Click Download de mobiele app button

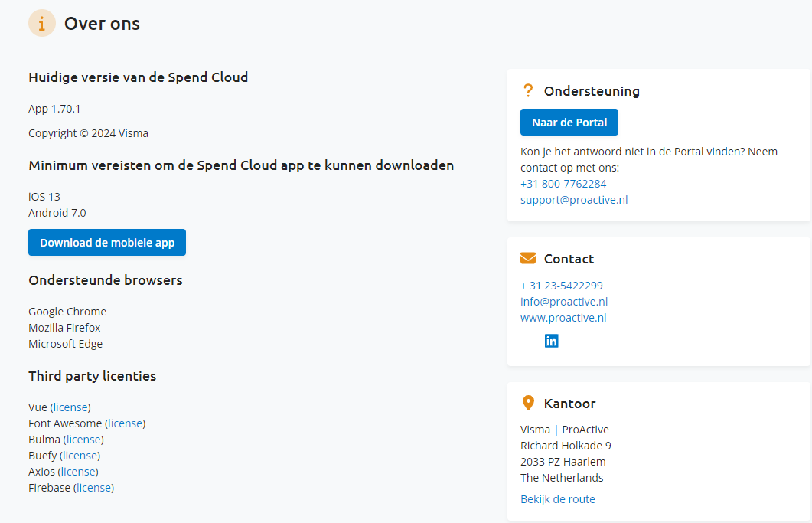coord(107,243)
